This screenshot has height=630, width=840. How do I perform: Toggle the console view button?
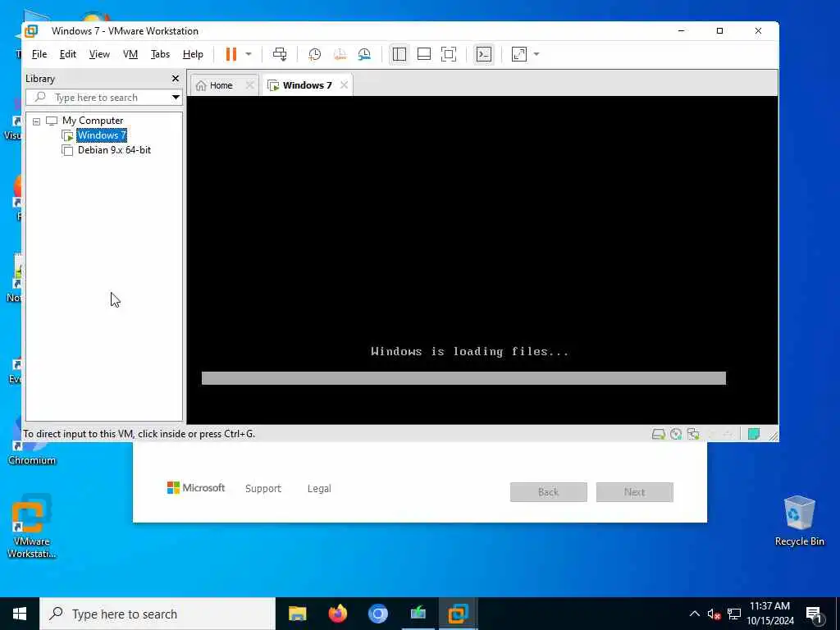pyautogui.click(x=484, y=54)
